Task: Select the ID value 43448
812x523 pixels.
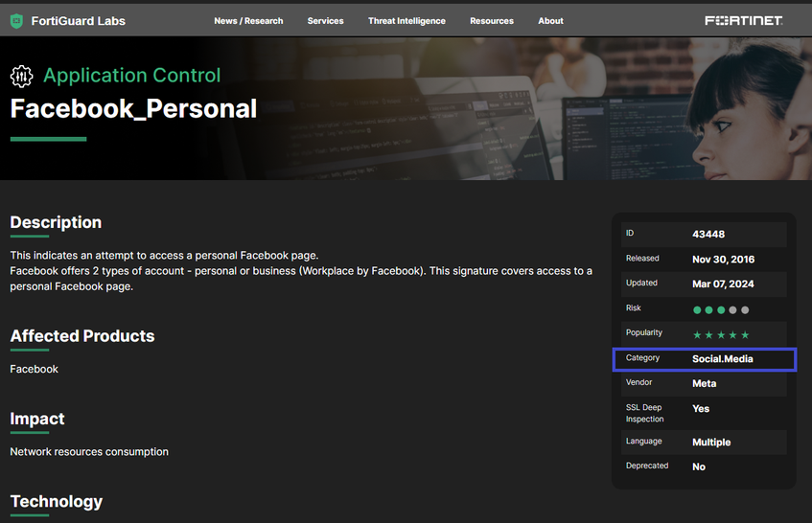Action: coord(708,235)
